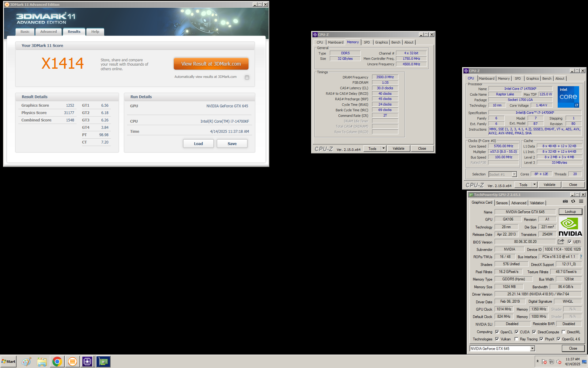This screenshot has height=368, width=588.
Task: Click the NVIDIA logo in GPU-Z
Action: pyautogui.click(x=570, y=227)
